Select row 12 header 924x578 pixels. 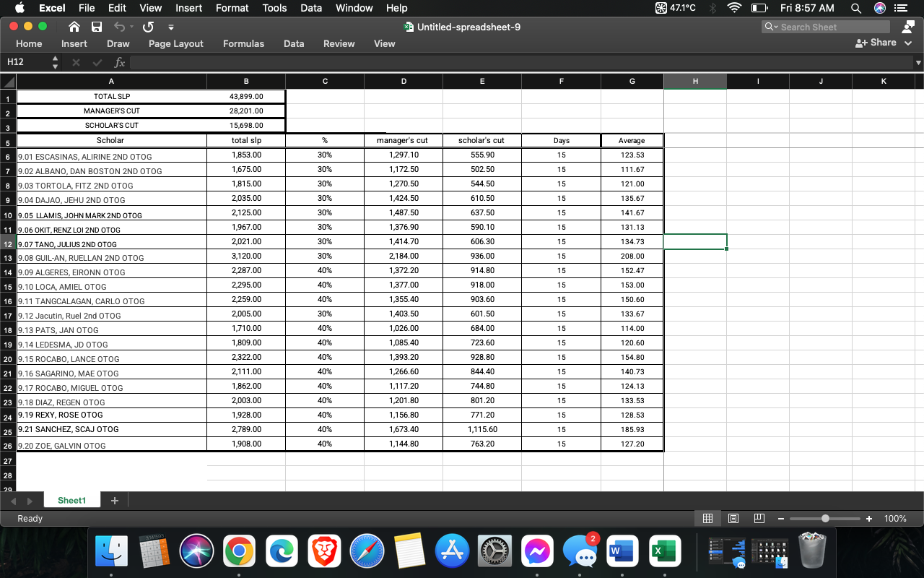point(8,244)
